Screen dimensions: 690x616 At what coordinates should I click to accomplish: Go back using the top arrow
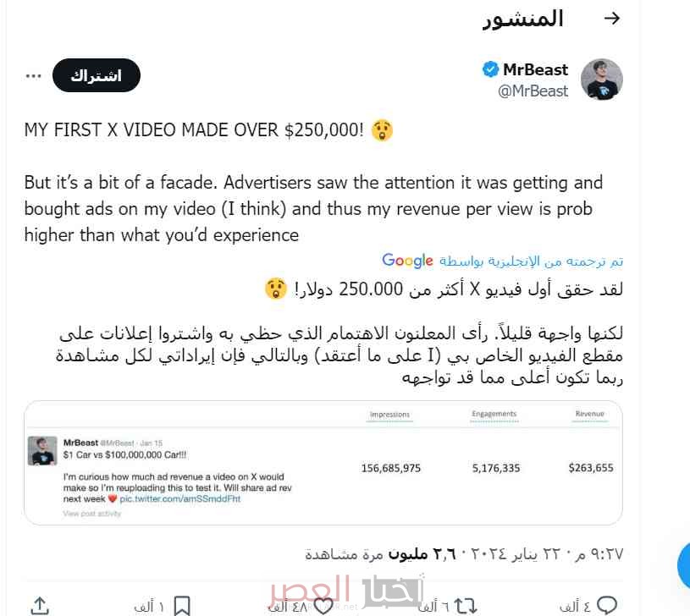click(611, 19)
